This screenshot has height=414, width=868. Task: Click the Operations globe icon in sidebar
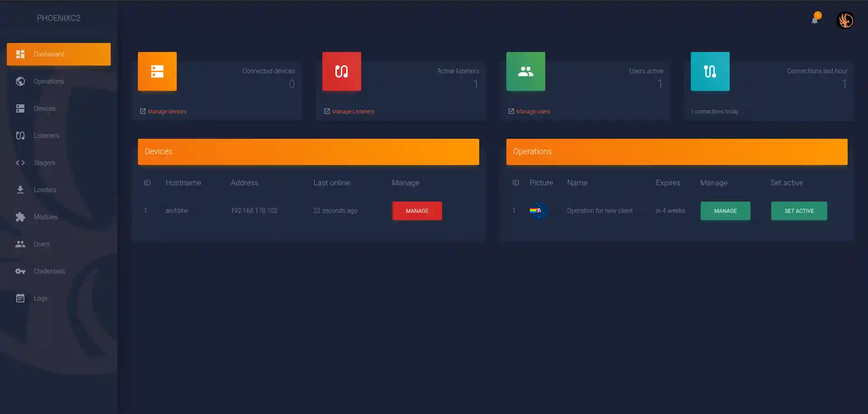point(20,81)
